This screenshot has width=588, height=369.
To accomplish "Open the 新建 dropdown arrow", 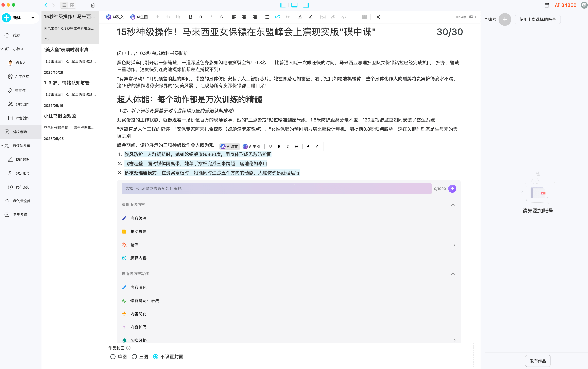I will point(33,18).
